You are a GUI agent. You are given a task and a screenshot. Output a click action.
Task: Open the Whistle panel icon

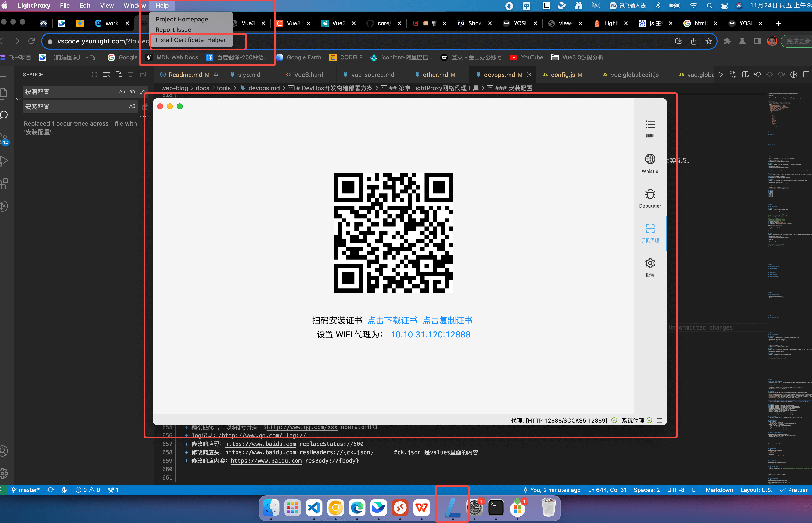point(650,159)
